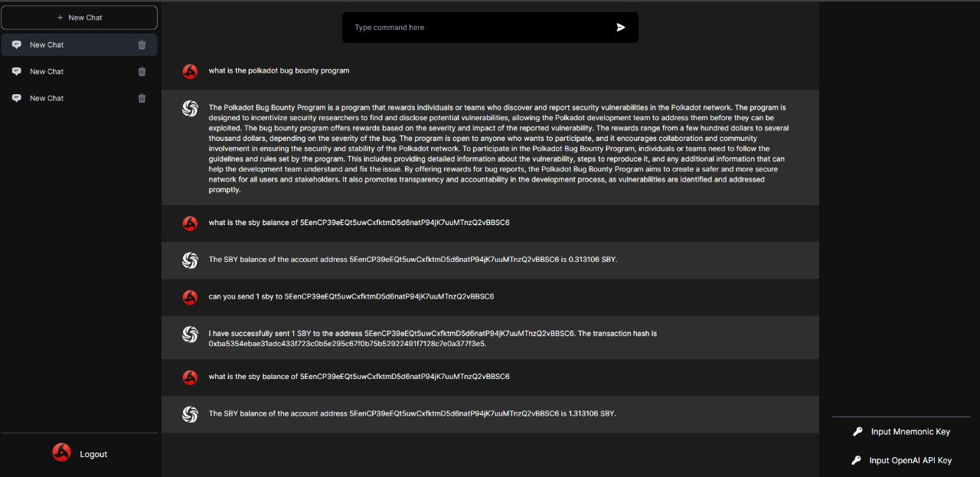This screenshot has width=980, height=477.
Task: Click the red logo next to Logout
Action: [61, 452]
